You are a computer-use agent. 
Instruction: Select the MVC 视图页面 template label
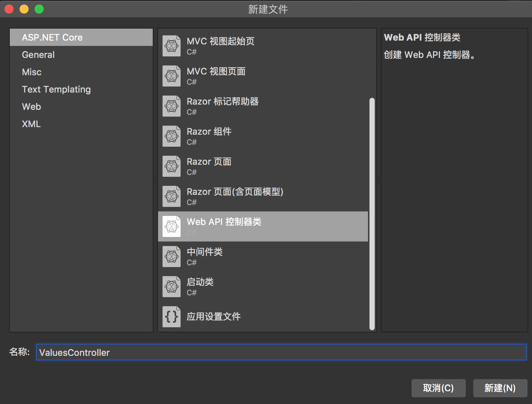216,71
